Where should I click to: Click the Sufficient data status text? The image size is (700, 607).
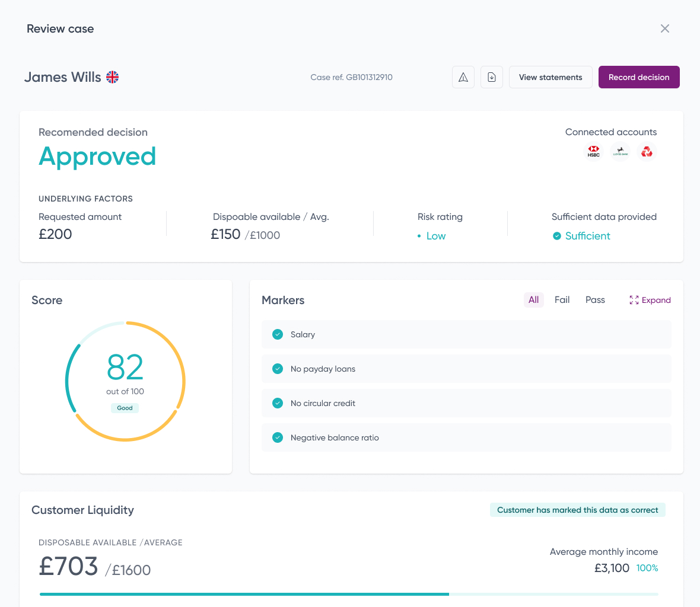coord(587,236)
